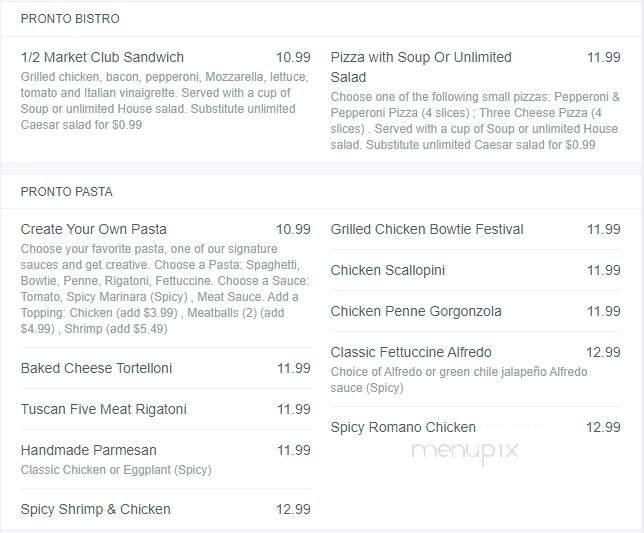Click the PRONTO PASTA section header
The height and width of the screenshot is (533, 644).
[x=67, y=191]
